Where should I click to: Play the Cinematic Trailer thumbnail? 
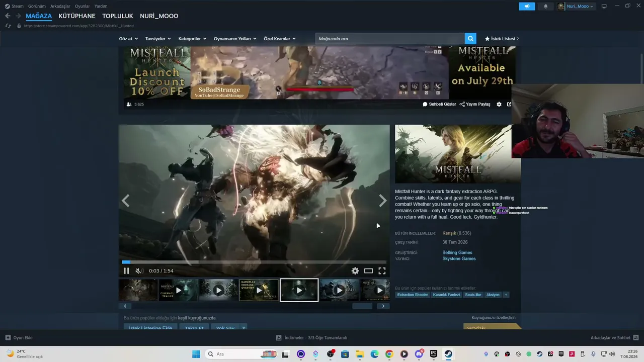[x=178, y=290]
